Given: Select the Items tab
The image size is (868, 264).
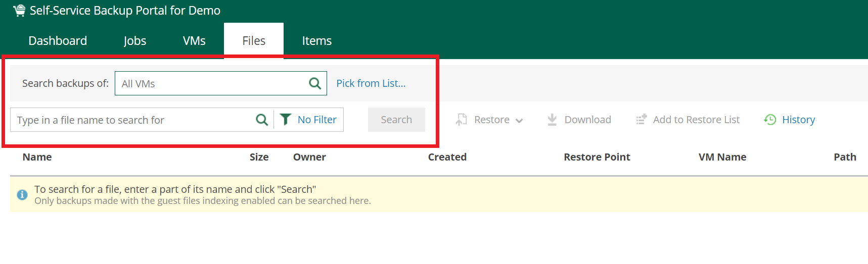Looking at the screenshot, I should click(x=317, y=41).
